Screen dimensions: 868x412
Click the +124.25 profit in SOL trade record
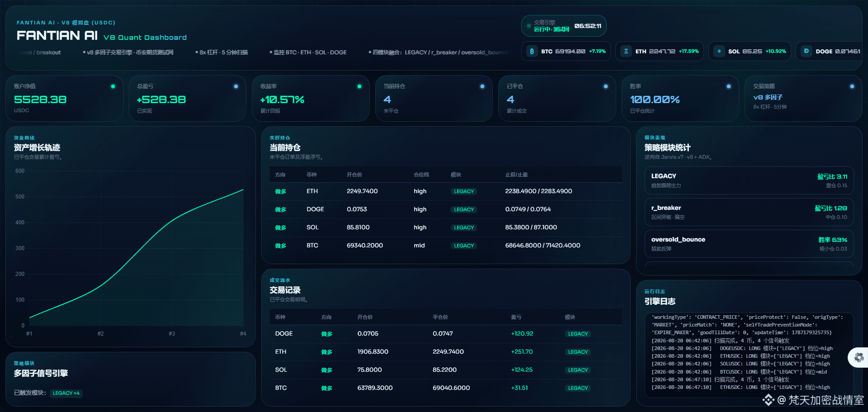tap(522, 370)
